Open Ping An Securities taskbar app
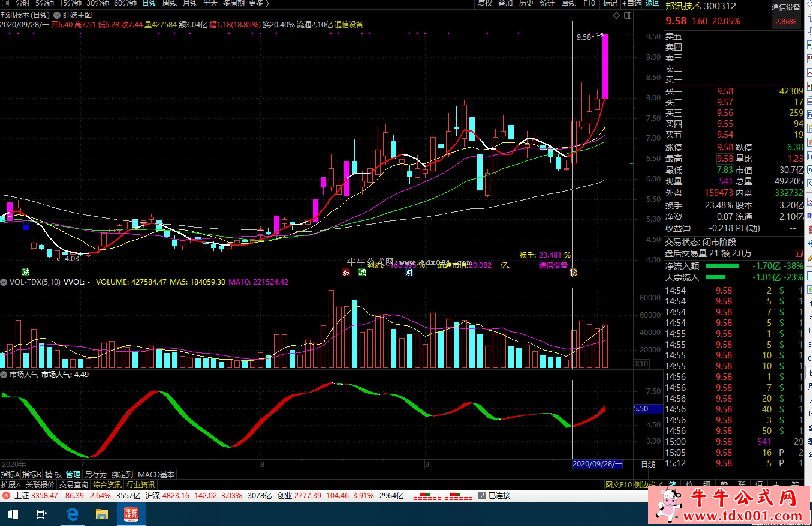Viewport: 812px width, 526px height. pos(131,514)
